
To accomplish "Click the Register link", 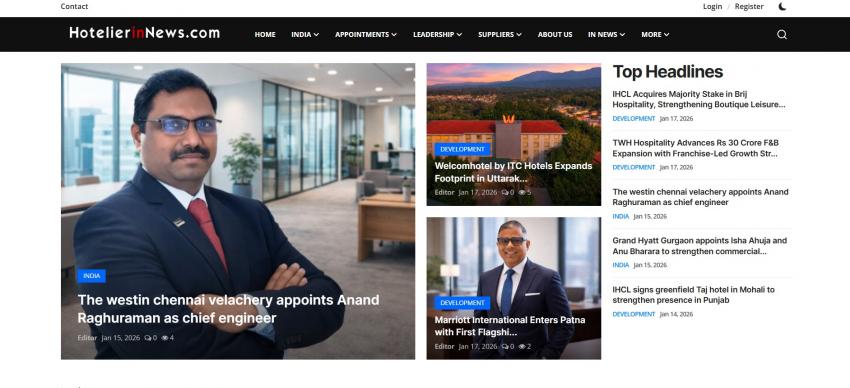I will click(x=749, y=7).
